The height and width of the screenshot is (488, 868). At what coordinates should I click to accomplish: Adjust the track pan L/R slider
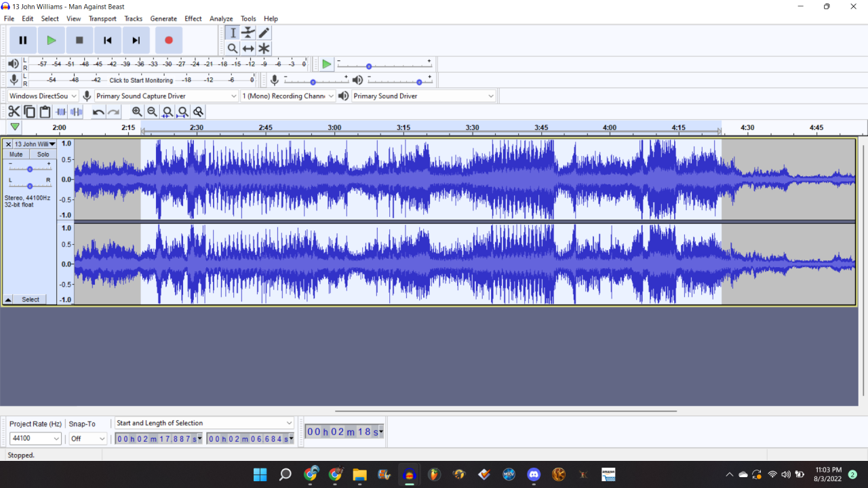[30, 185]
